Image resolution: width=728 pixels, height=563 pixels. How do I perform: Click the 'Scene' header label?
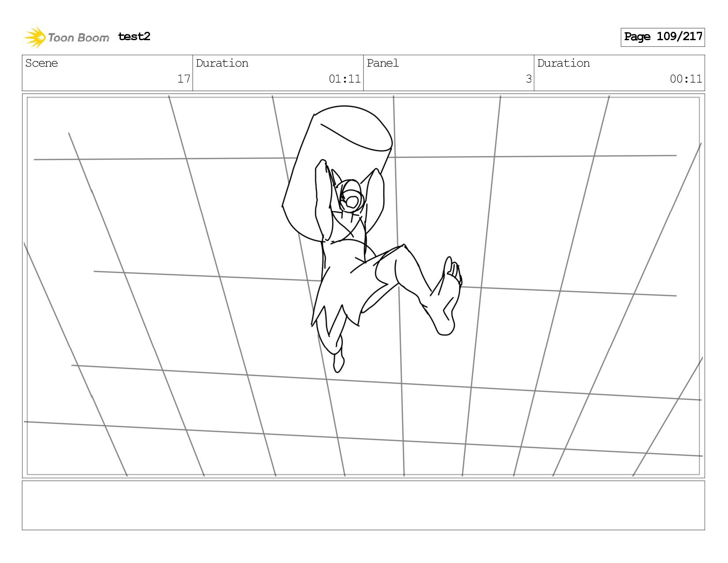(41, 63)
